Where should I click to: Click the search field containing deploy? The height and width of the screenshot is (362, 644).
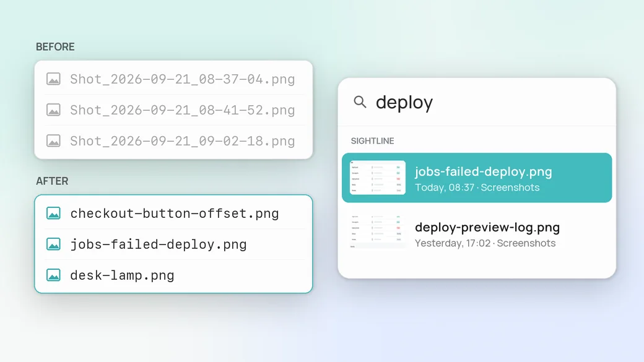(x=477, y=101)
